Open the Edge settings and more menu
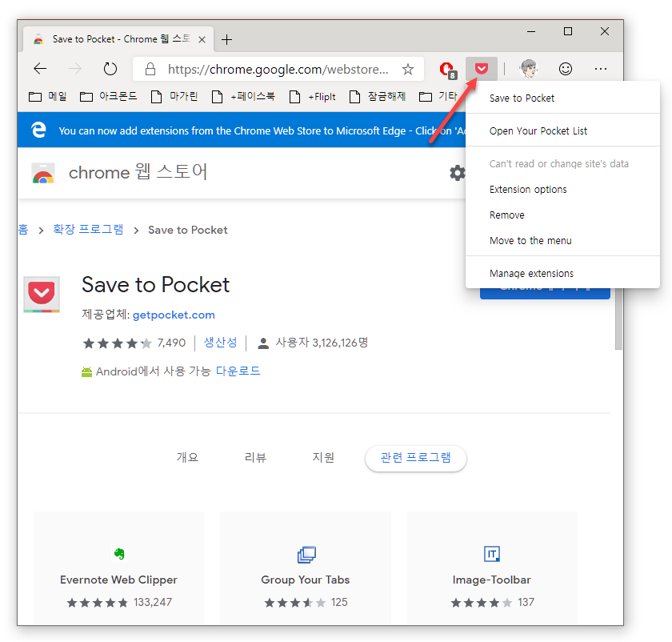Image resolution: width=672 pixels, height=642 pixels. [x=601, y=69]
